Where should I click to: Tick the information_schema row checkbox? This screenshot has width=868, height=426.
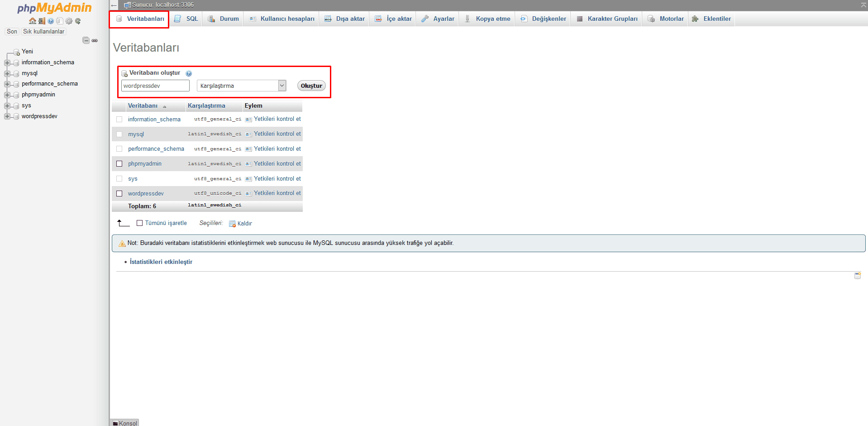[119, 120]
